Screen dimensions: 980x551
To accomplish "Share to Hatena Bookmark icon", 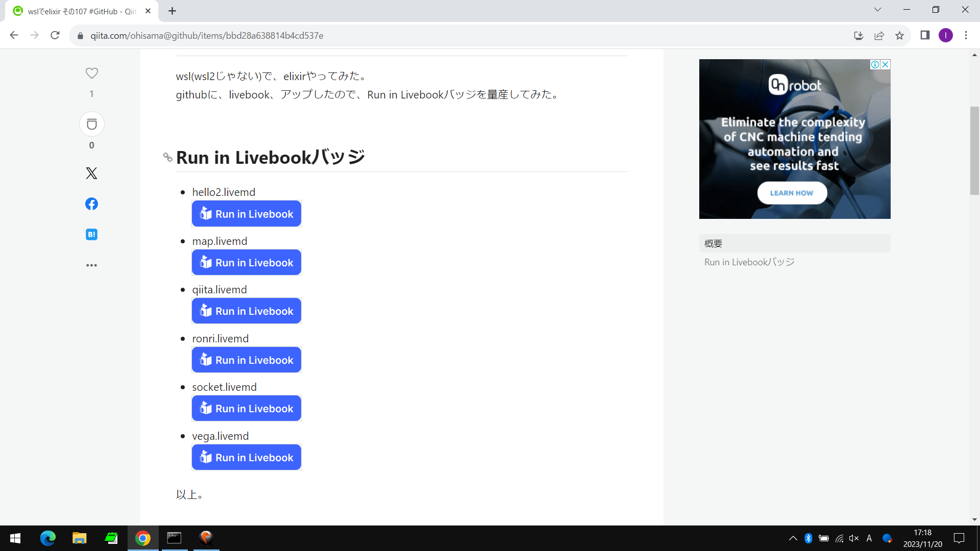I will (92, 235).
